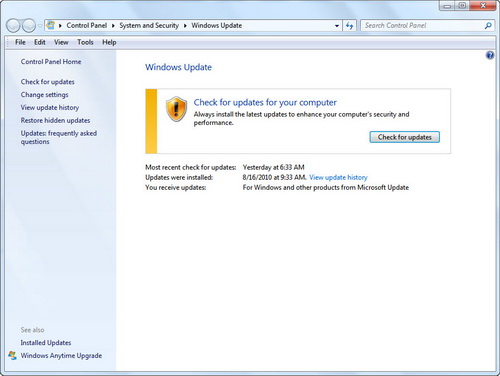This screenshot has height=376, width=500.
Task: Open Windows Anytime Upgrade link
Action: click(61, 356)
